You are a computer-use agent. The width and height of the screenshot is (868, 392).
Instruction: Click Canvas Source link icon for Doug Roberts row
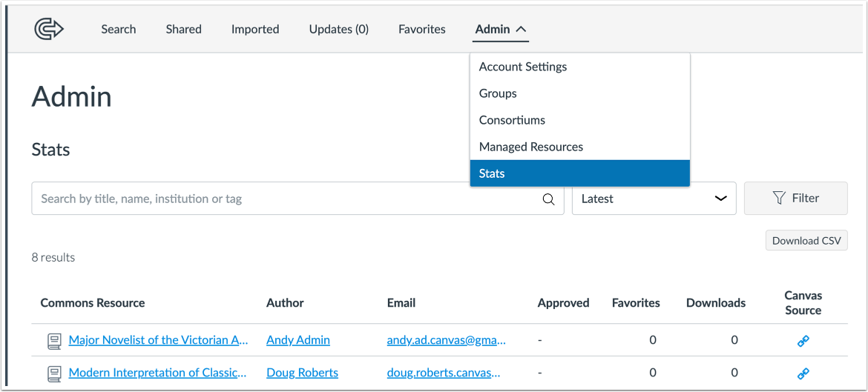tap(803, 373)
